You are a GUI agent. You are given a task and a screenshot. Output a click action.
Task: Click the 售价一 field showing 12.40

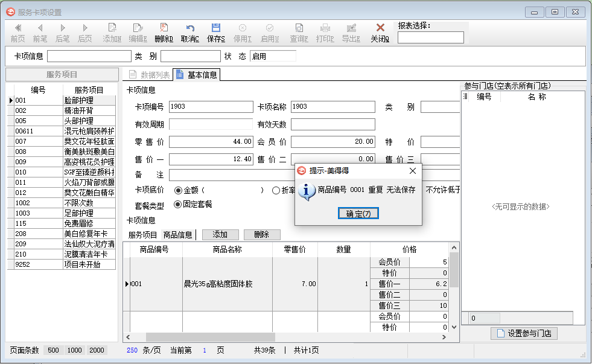click(x=211, y=159)
